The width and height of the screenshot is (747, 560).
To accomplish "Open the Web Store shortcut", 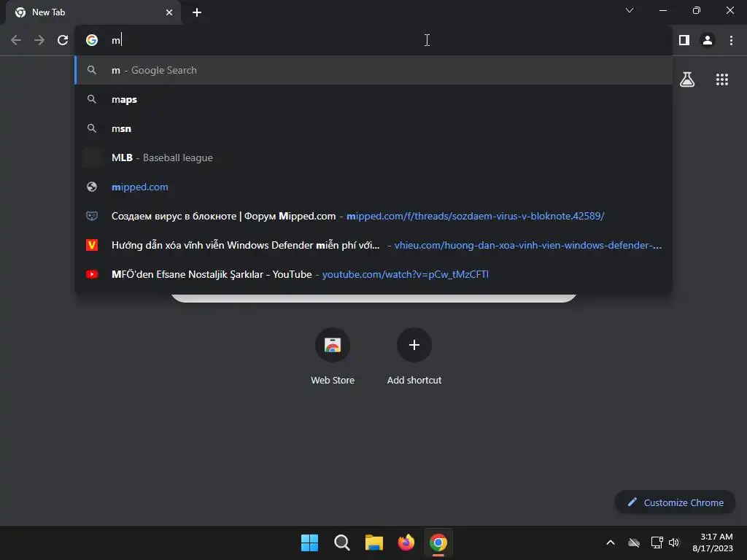I will tap(333, 356).
